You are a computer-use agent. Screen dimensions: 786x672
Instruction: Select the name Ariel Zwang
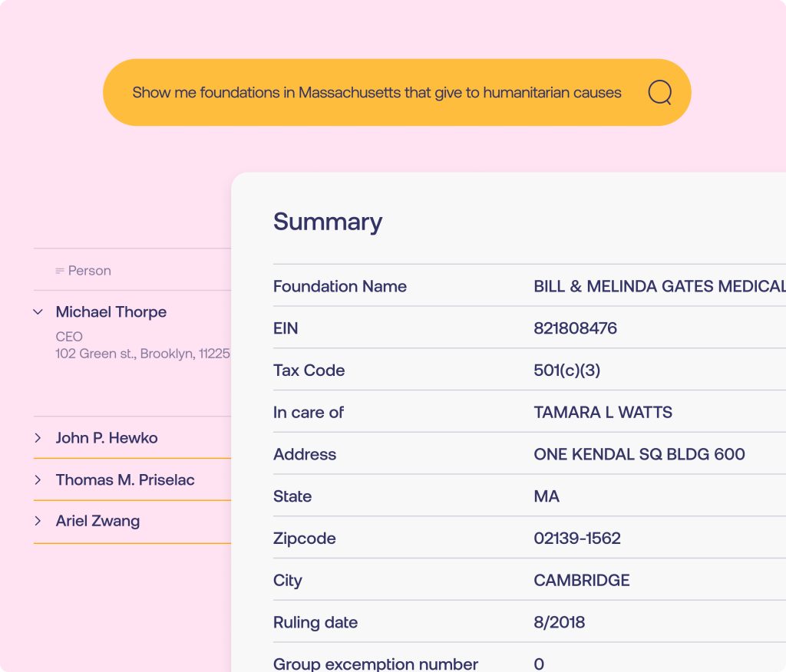pyautogui.click(x=97, y=521)
